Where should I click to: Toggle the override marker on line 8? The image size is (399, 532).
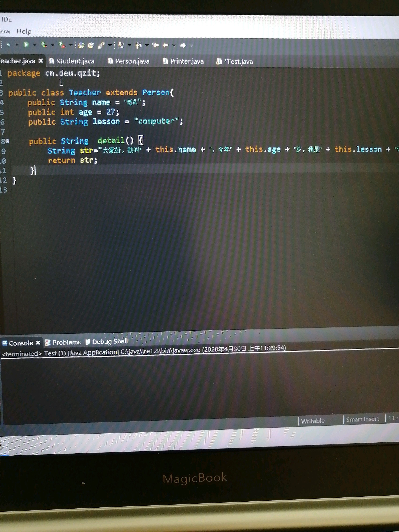coord(8,141)
